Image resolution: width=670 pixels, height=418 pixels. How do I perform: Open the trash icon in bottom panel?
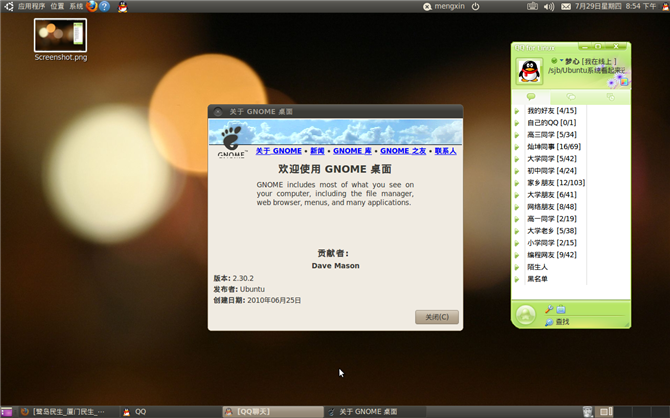[x=588, y=412]
